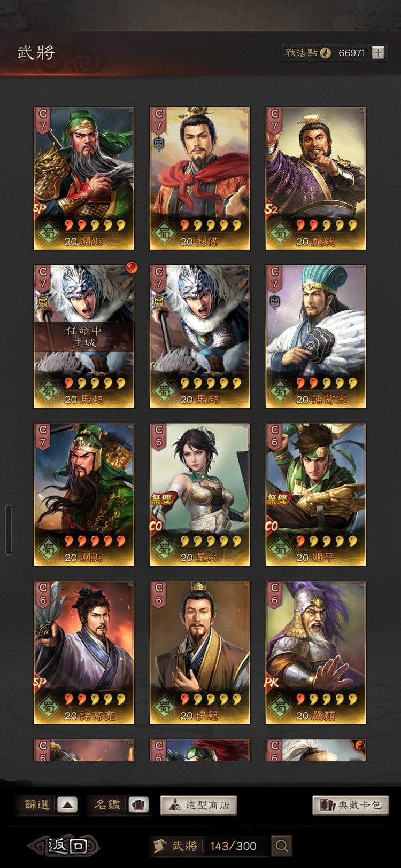This screenshot has height=868, width=401.
Task: Tap the plus icon beside 戰法點 66971
Action: 378,52
